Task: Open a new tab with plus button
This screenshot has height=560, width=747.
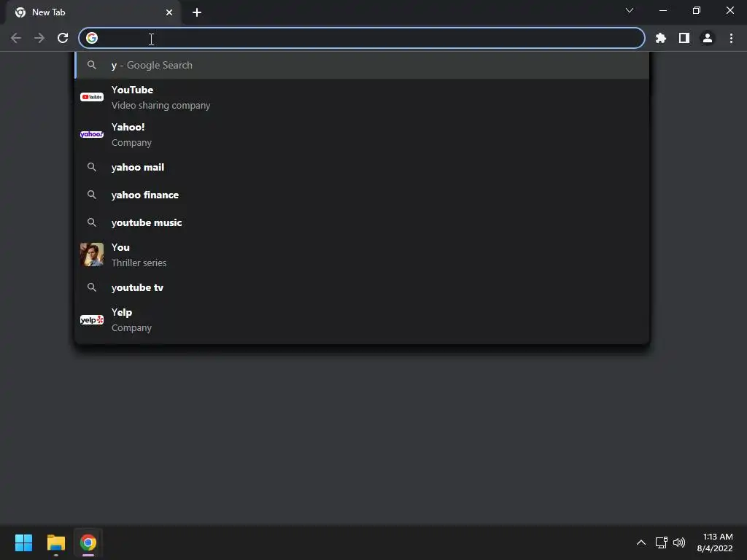Action: click(x=197, y=12)
